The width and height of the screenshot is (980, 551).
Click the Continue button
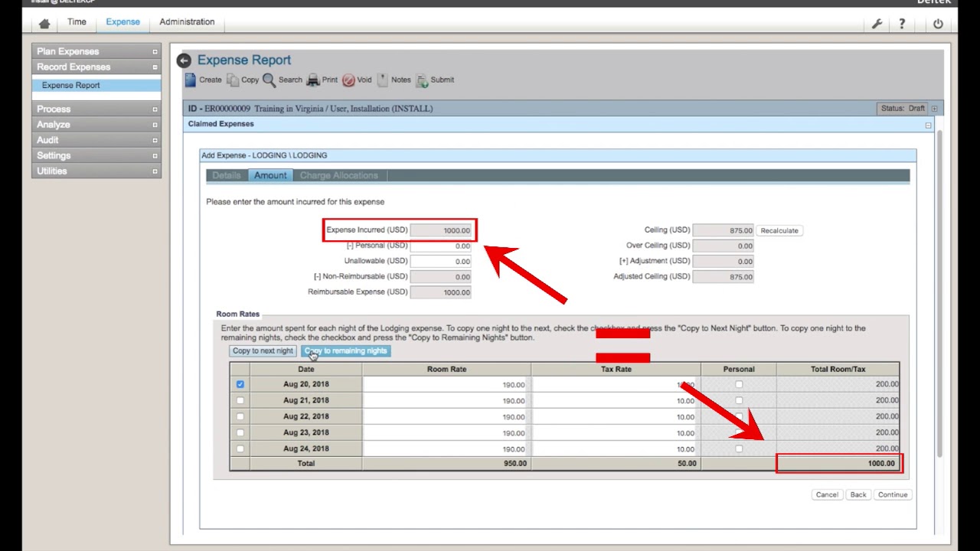(x=893, y=494)
